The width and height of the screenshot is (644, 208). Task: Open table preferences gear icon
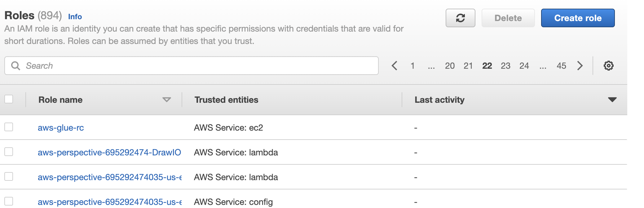click(x=608, y=66)
